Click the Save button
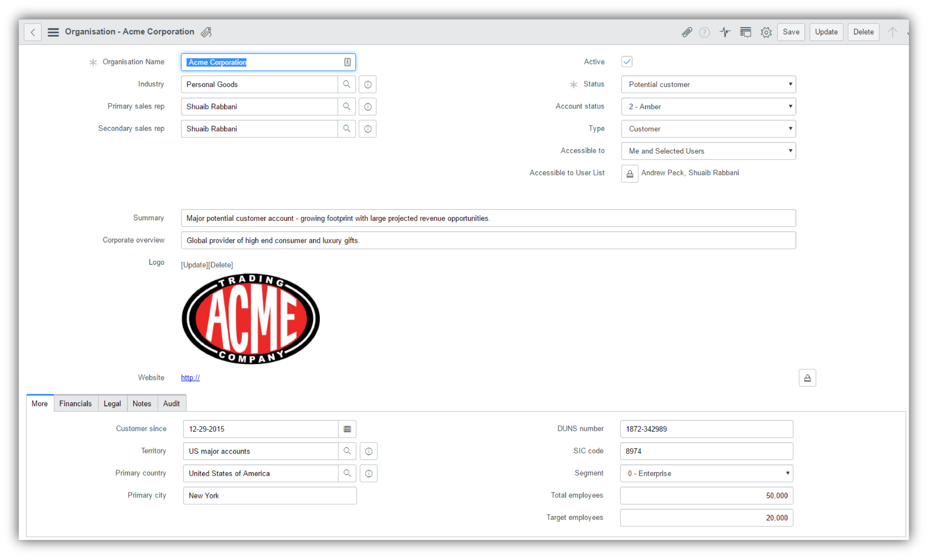The height and width of the screenshot is (560, 929). (x=791, y=32)
